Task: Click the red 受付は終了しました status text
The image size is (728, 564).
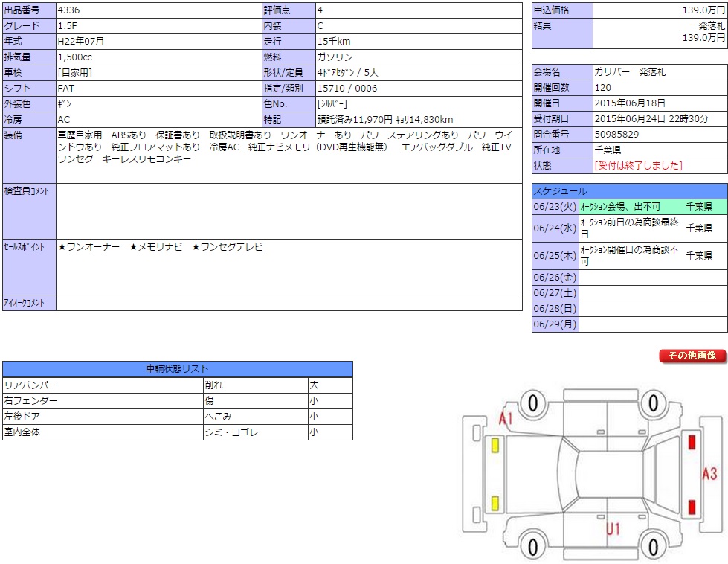Action: 638,166
